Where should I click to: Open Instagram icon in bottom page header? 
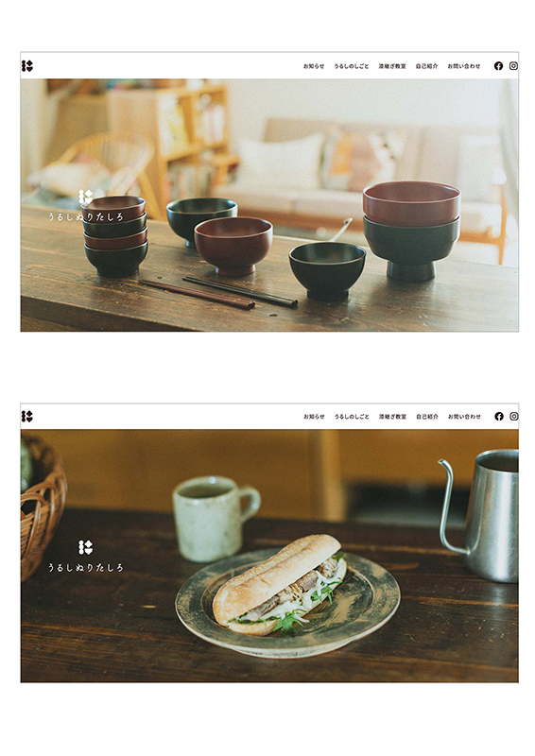[514, 416]
